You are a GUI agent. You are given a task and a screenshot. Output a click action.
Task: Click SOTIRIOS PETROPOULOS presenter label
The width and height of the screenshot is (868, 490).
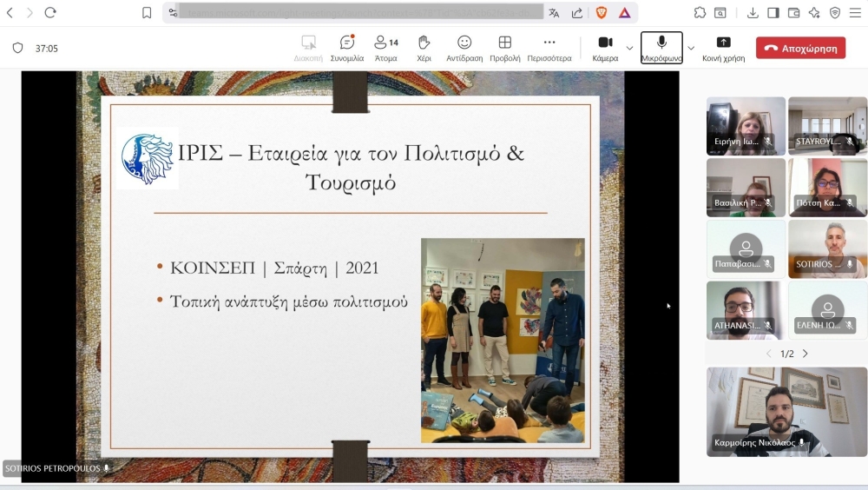[57, 468]
